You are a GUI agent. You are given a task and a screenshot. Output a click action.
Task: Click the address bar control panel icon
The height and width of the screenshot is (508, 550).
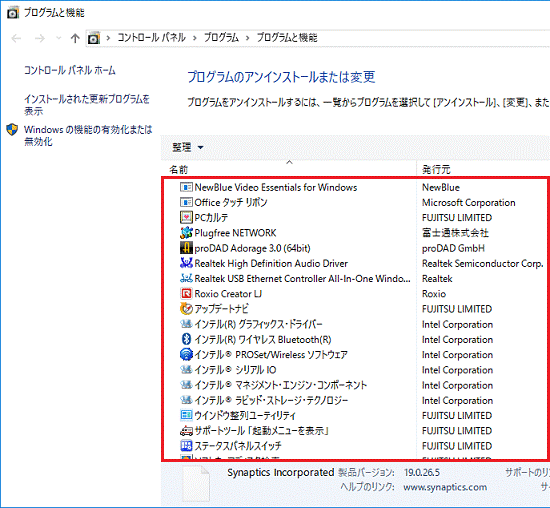point(94,38)
